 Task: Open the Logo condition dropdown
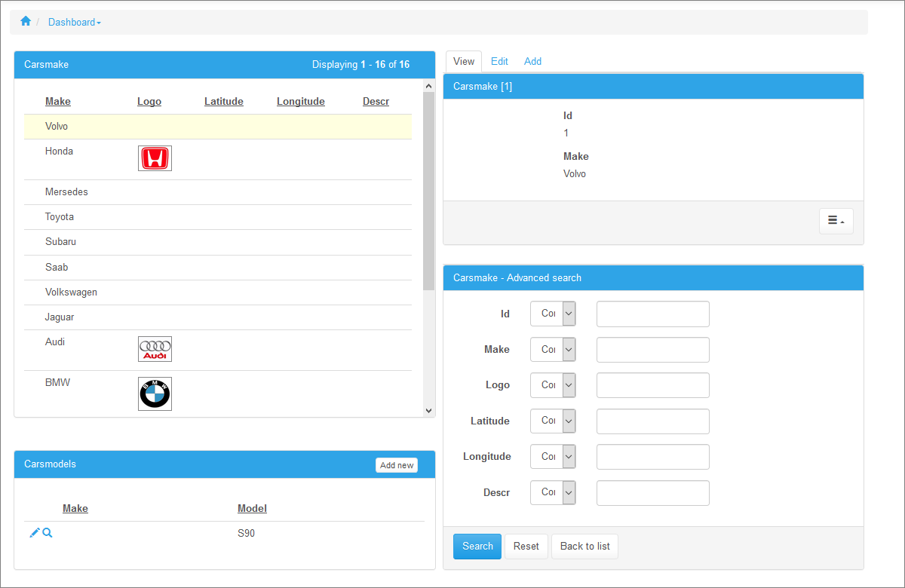pyautogui.click(x=553, y=385)
